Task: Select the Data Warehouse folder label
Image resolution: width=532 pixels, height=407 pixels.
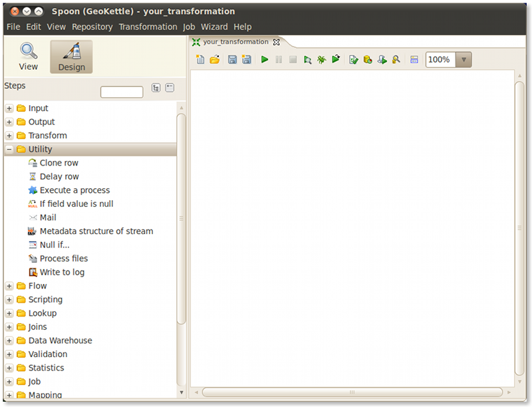Action: (x=60, y=340)
